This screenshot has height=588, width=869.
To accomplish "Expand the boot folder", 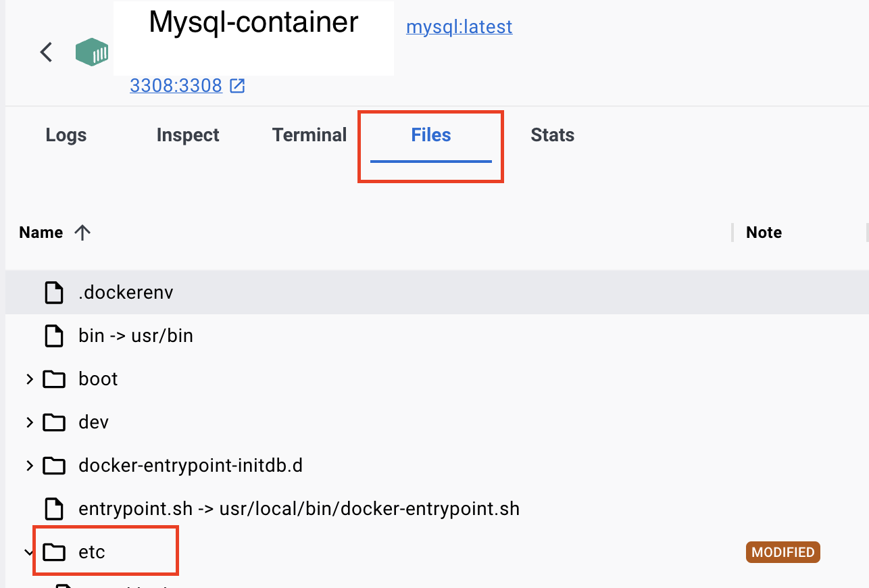I will 29,379.
